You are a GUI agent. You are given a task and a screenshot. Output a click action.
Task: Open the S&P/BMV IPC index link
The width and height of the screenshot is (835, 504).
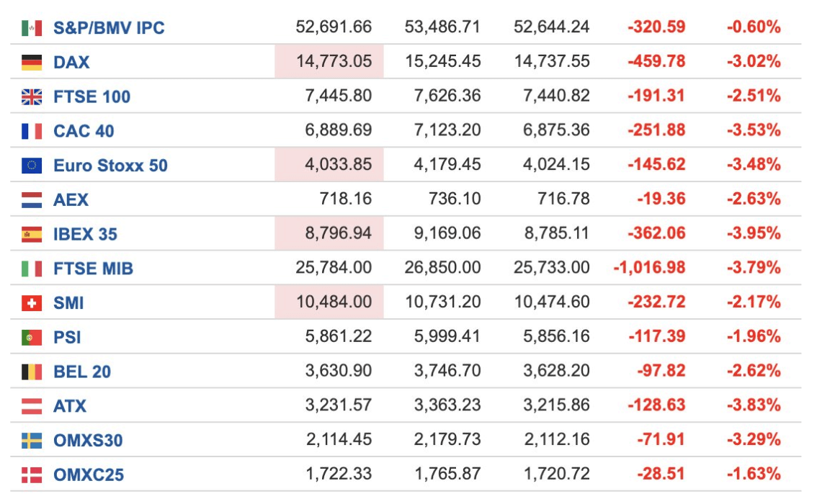pos(110,27)
